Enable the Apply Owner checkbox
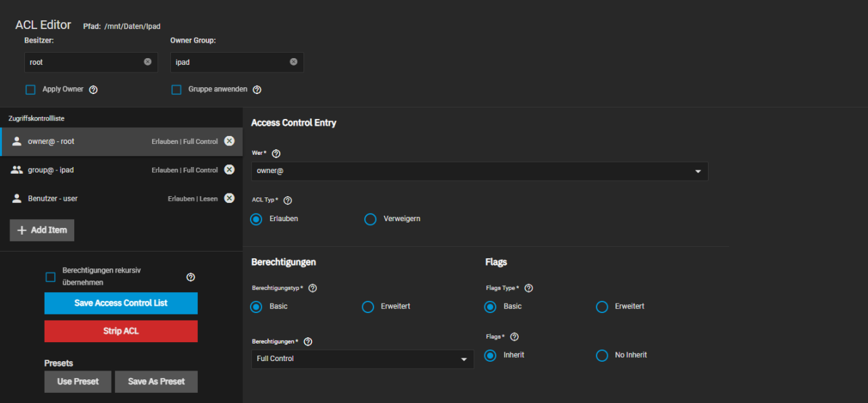Viewport: 868px width, 403px height. tap(30, 90)
